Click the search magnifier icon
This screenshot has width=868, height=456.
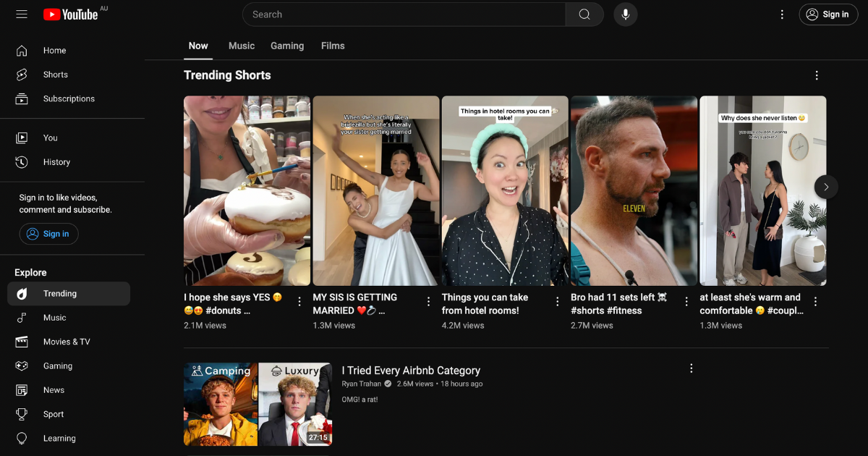tap(584, 14)
